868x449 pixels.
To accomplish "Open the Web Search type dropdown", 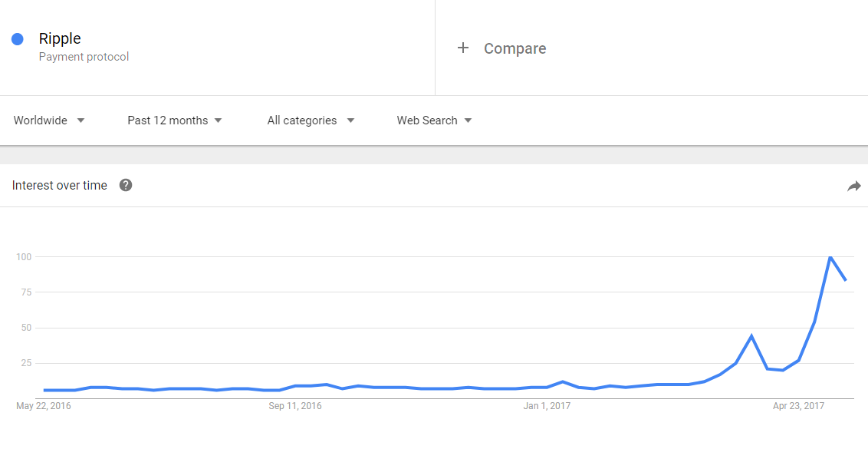I will pyautogui.click(x=435, y=121).
